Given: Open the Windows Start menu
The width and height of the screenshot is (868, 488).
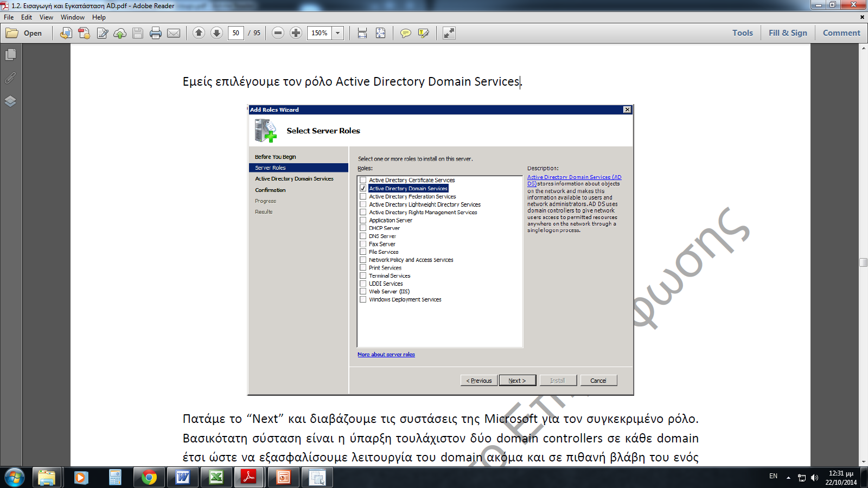Looking at the screenshot, I should [14, 478].
